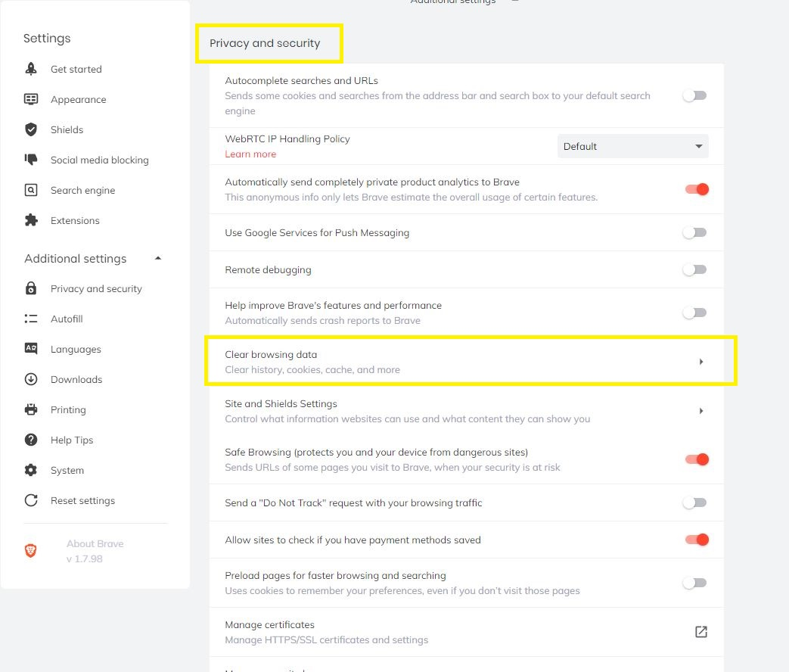
Task: Open the WebRTC IP Handling Policy dropdown
Action: [x=632, y=146]
